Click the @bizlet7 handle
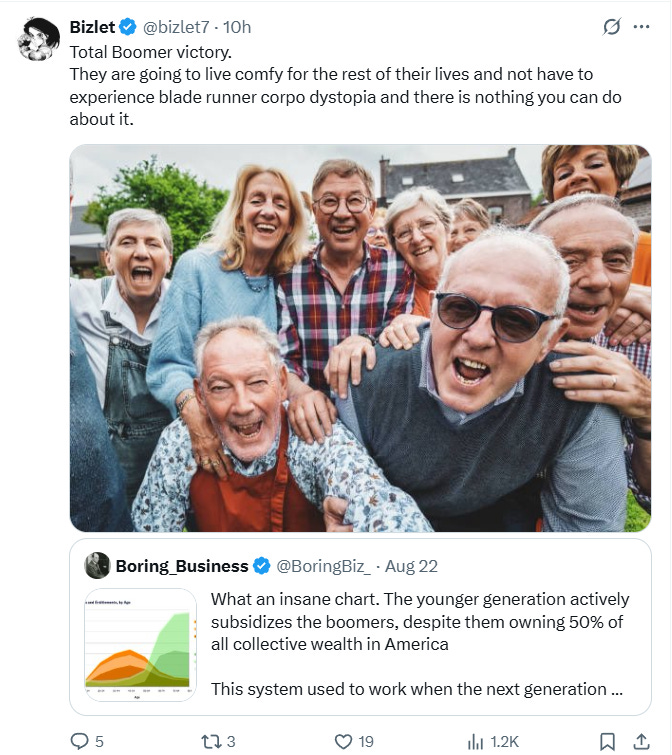 pyautogui.click(x=176, y=27)
